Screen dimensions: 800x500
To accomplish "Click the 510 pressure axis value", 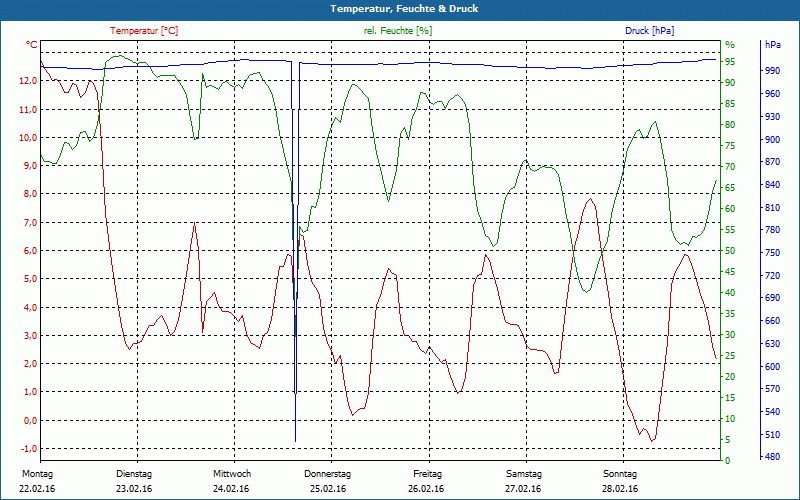I will [773, 434].
